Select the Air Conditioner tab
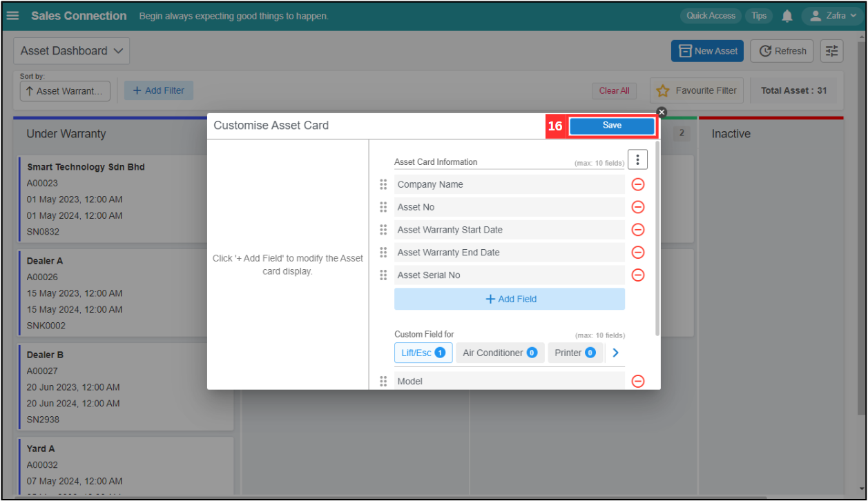 [x=500, y=353]
